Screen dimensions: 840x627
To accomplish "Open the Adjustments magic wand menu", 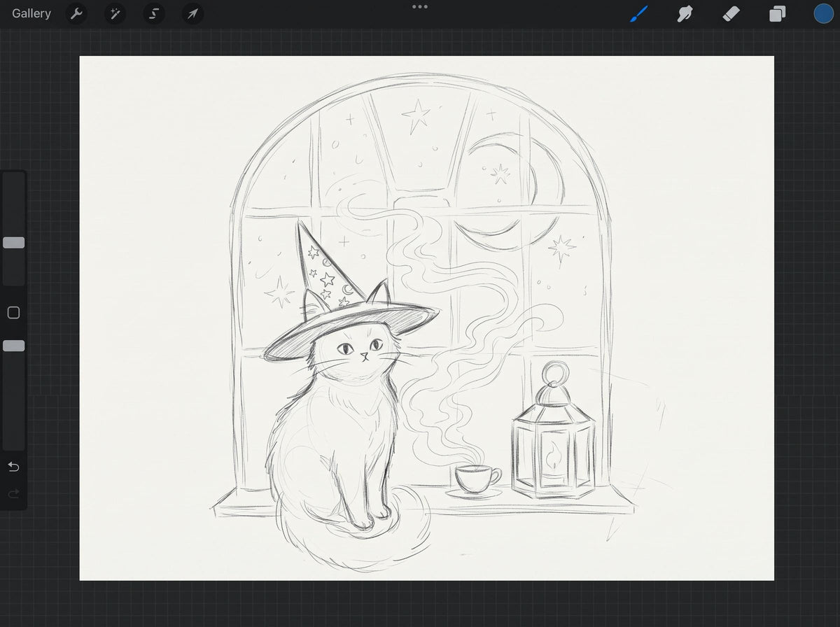I will pos(115,13).
